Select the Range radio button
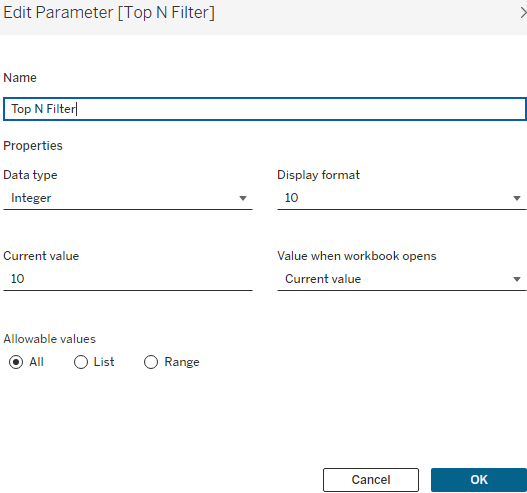Image resolution: width=527 pixels, height=493 pixels. 151,362
